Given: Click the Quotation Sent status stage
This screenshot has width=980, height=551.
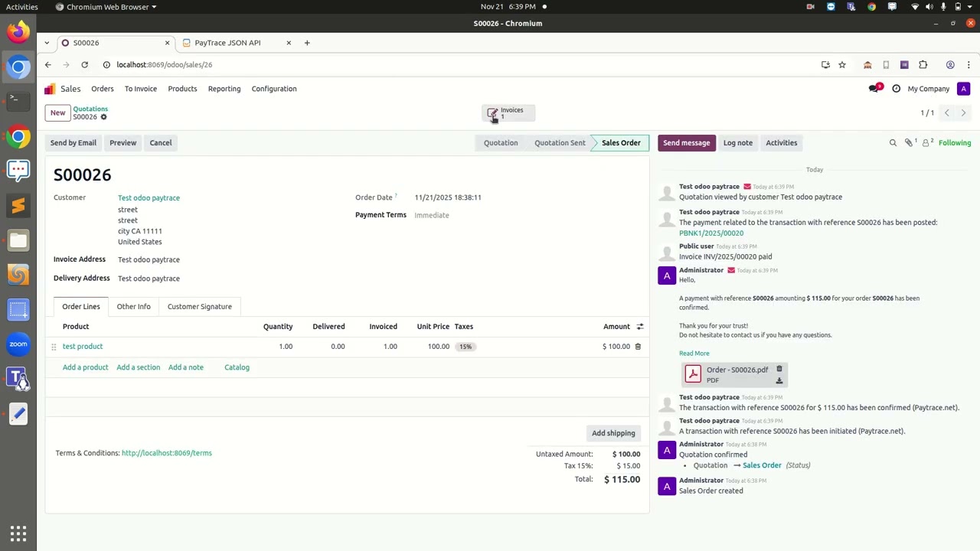Looking at the screenshot, I should pos(560,143).
